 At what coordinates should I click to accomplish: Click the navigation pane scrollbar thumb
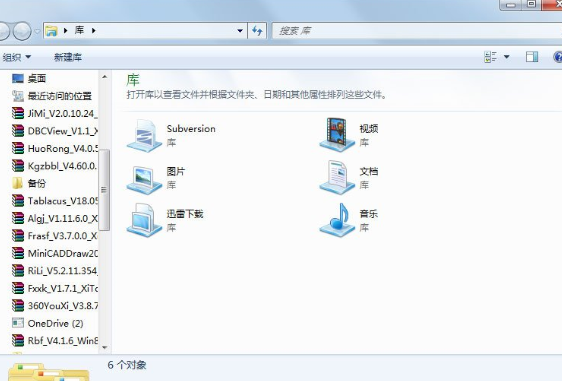click(x=104, y=190)
